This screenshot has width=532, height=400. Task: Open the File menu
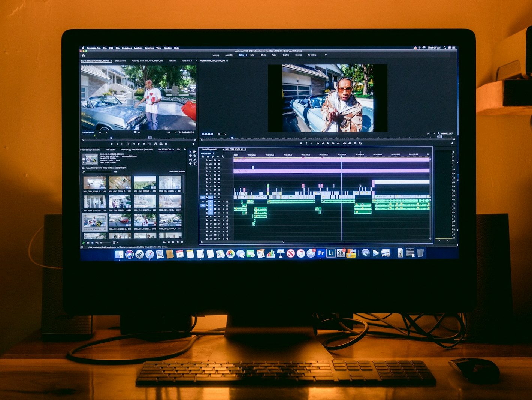click(x=105, y=48)
